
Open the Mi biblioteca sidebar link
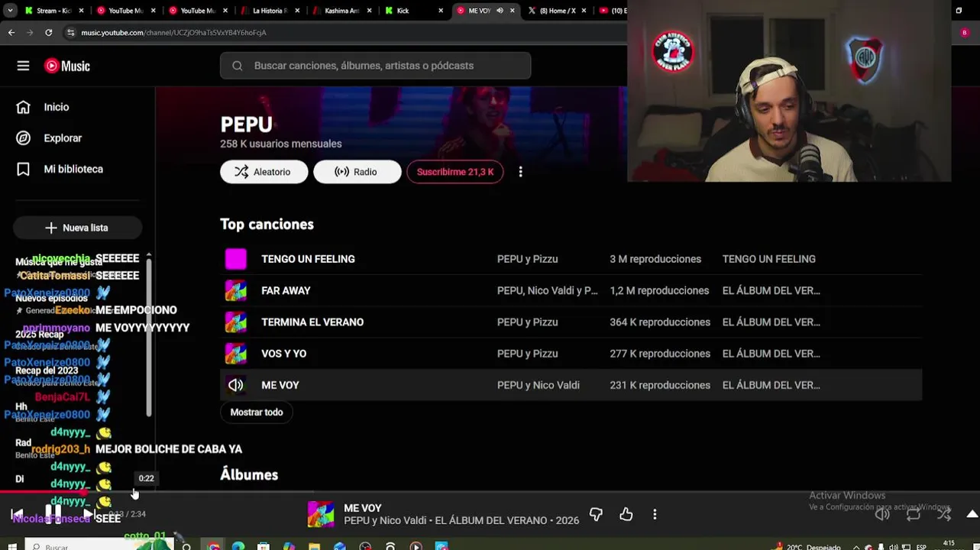[x=73, y=169]
